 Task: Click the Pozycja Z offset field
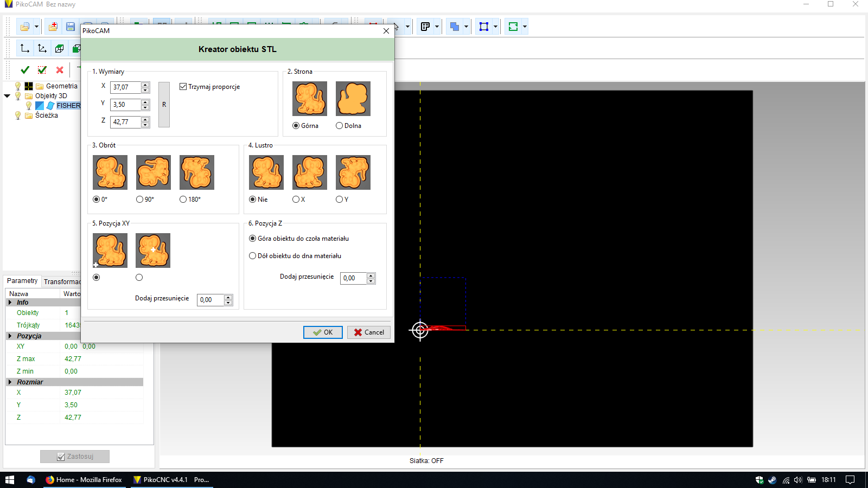point(354,278)
